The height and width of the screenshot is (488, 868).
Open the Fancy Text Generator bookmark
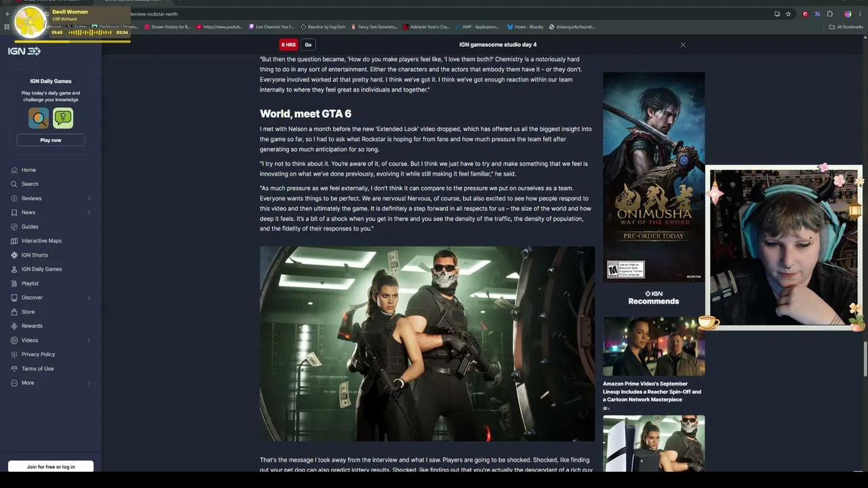click(x=374, y=27)
